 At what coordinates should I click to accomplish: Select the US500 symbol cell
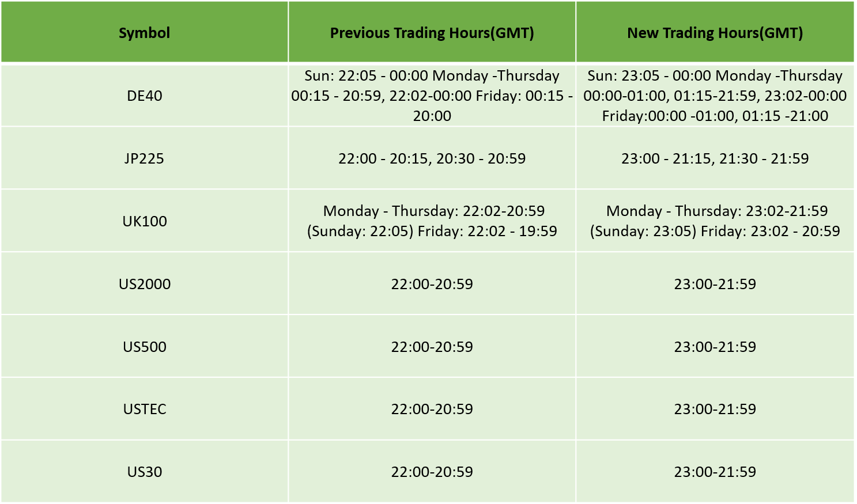coord(144,347)
